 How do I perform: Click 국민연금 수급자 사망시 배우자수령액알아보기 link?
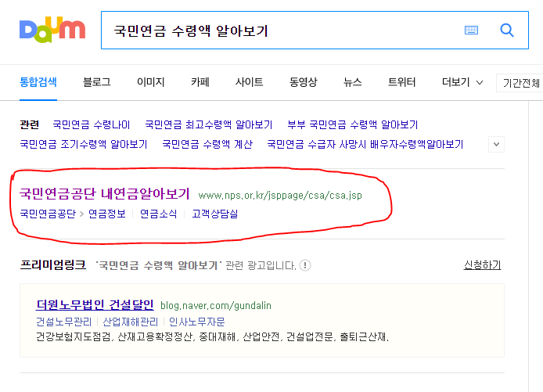(x=365, y=144)
